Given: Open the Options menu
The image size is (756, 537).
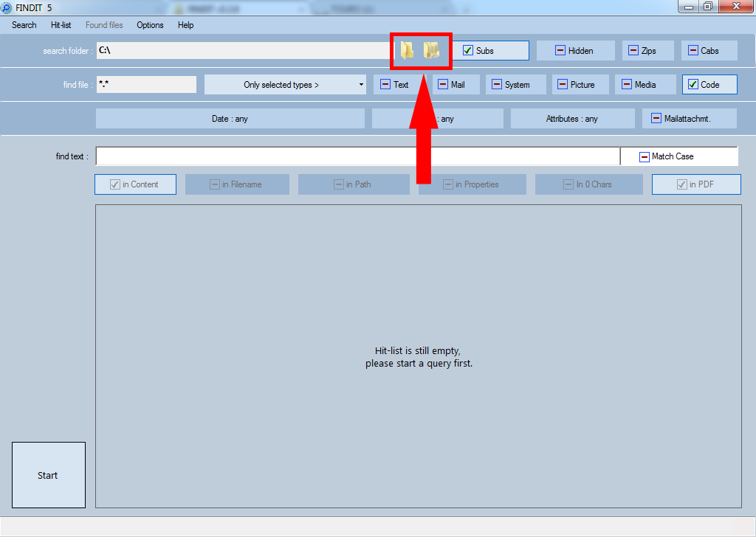Looking at the screenshot, I should pos(150,25).
